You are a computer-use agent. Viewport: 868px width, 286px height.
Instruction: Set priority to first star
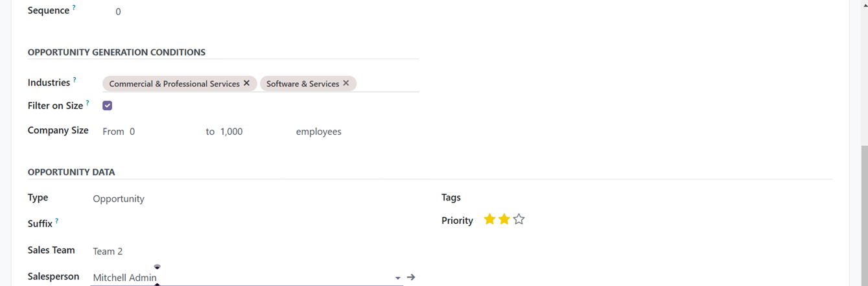489,220
